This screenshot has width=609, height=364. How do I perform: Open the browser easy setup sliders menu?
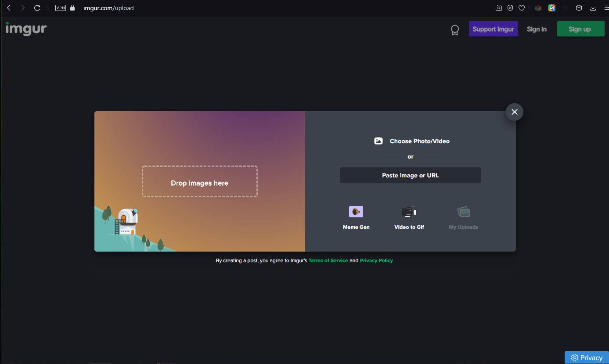[606, 8]
